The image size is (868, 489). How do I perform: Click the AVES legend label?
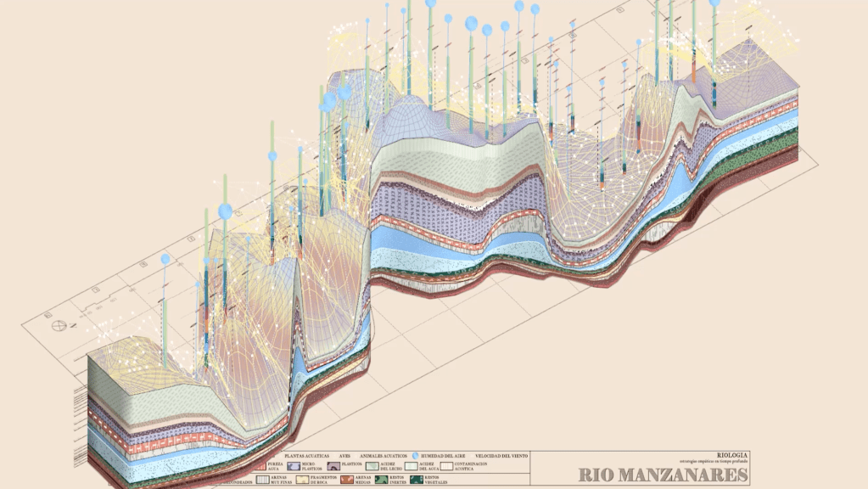coord(344,456)
